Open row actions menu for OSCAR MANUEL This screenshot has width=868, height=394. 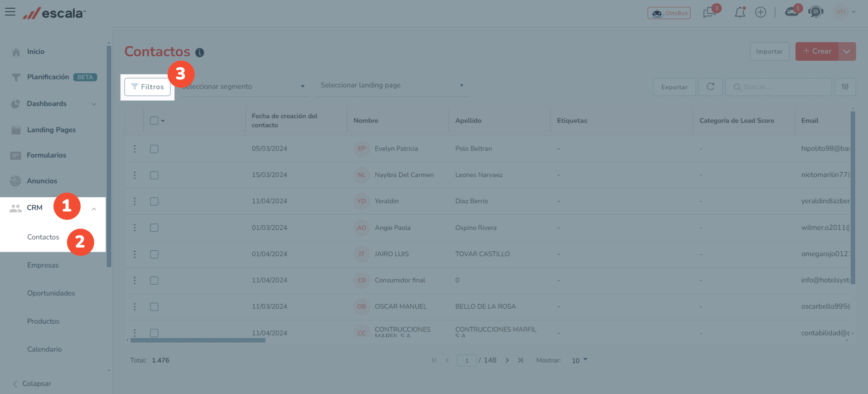pyautogui.click(x=135, y=307)
